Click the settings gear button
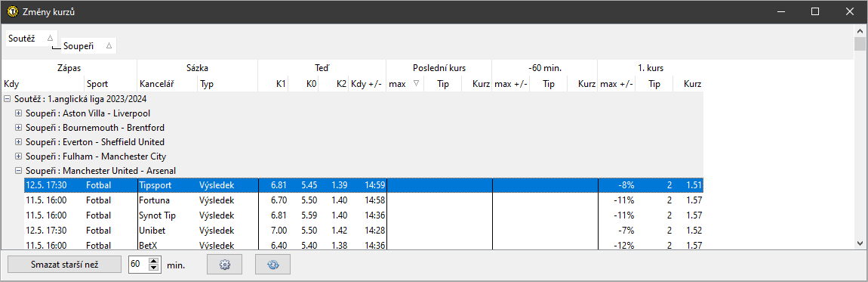The width and height of the screenshot is (868, 282). click(x=224, y=265)
